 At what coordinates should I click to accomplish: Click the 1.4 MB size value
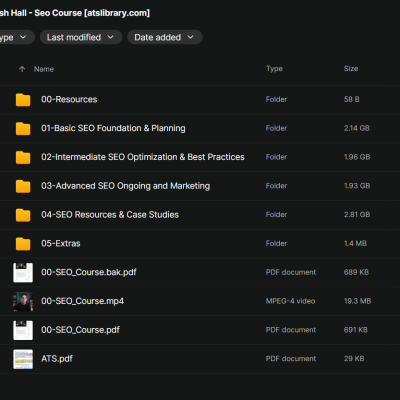(355, 243)
